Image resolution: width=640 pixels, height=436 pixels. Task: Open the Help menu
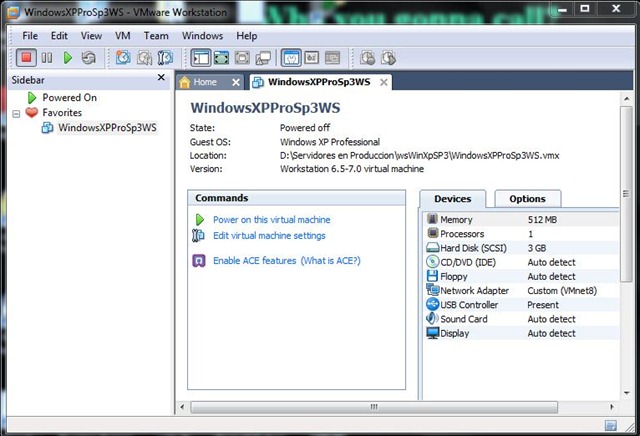tap(247, 36)
